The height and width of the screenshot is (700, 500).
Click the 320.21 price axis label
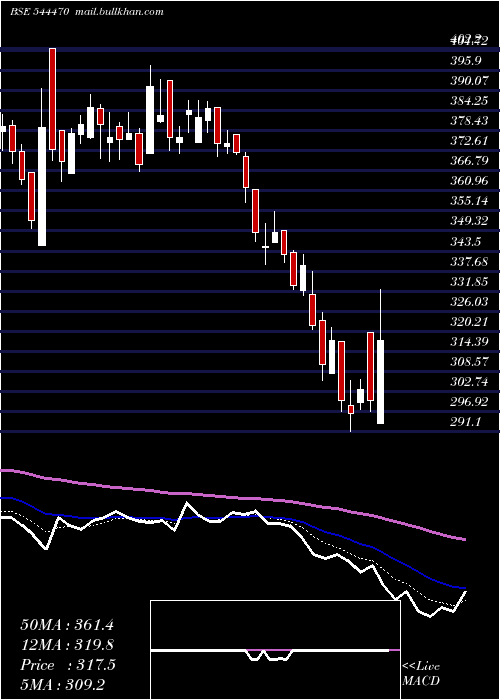click(x=469, y=322)
